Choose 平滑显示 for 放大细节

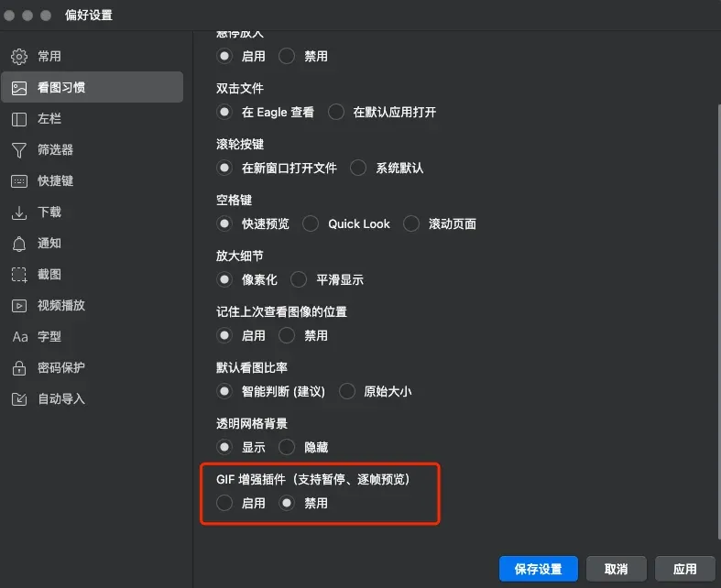(299, 279)
